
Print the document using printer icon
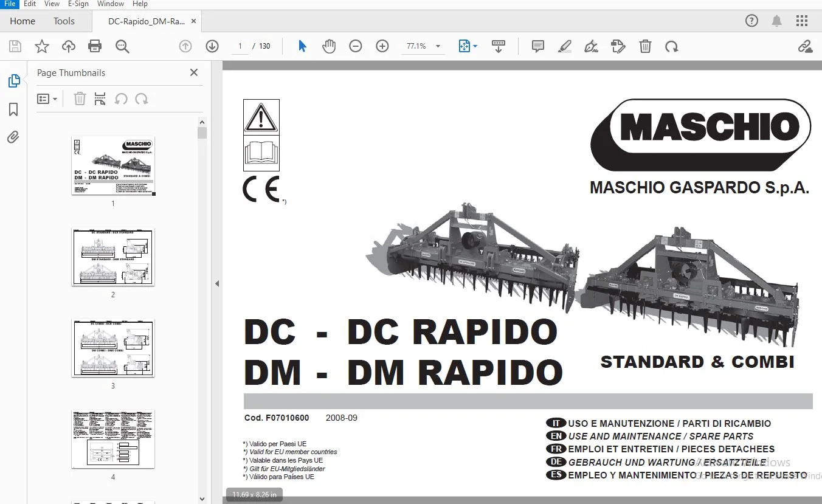[x=95, y=46]
